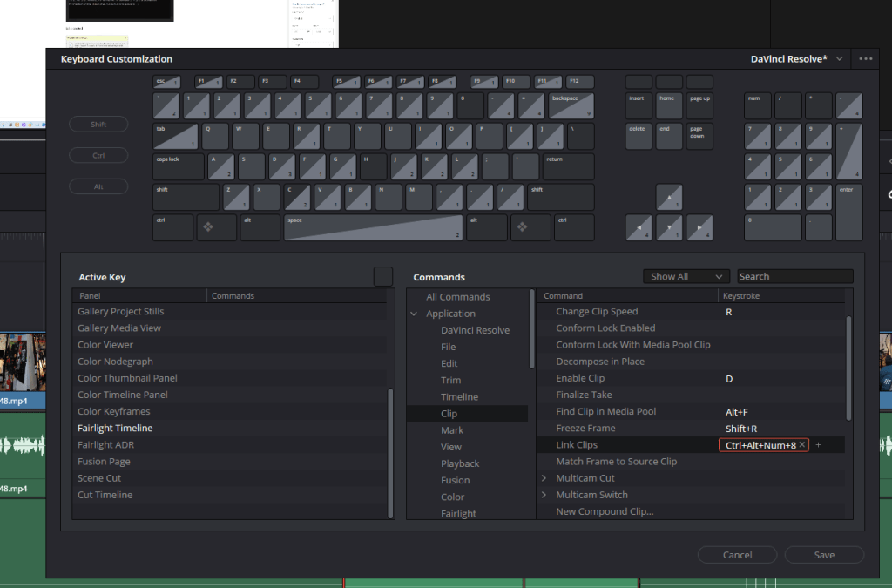Expand the Multicam Cut command group
This screenshot has height=588, width=892.
tap(544, 478)
